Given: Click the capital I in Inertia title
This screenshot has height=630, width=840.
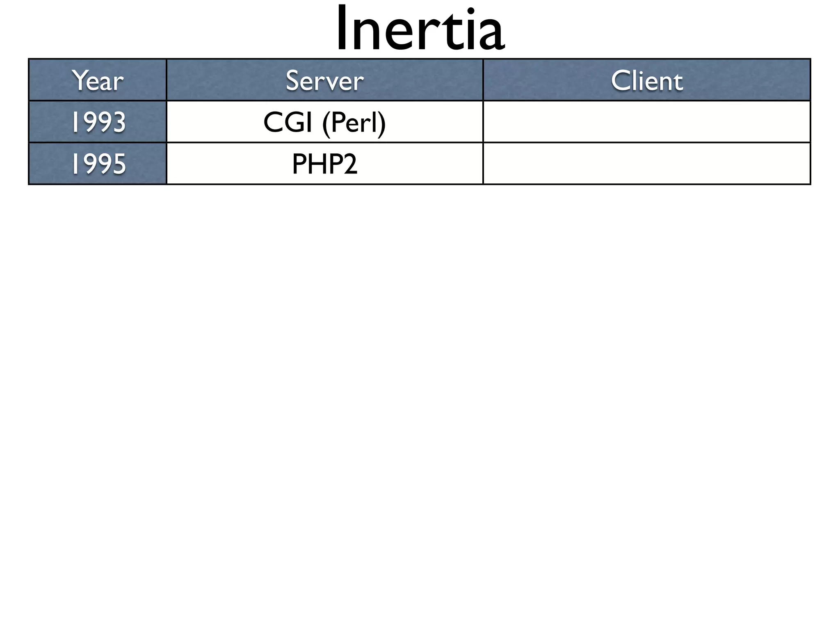Looking at the screenshot, I should (x=342, y=29).
